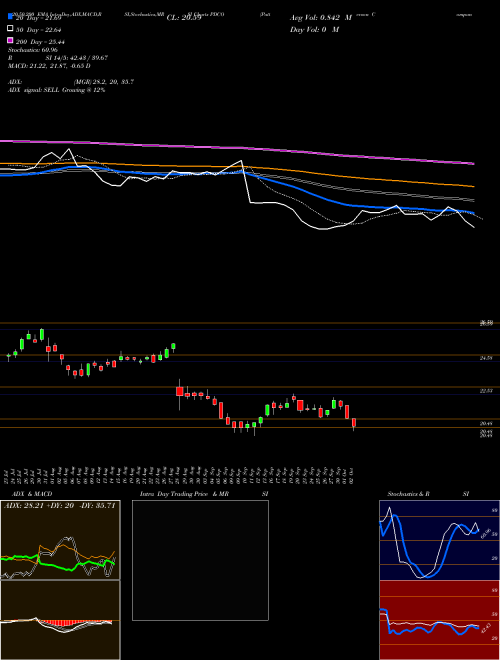
Task: Click the 'ADX: 28.21 +DY: 20 -DY: 35.71' header
Action: pyautogui.click(x=59, y=505)
